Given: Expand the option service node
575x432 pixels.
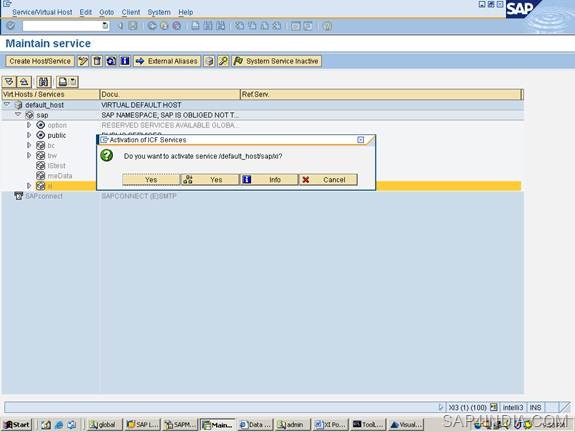Looking at the screenshot, I should [x=29, y=125].
